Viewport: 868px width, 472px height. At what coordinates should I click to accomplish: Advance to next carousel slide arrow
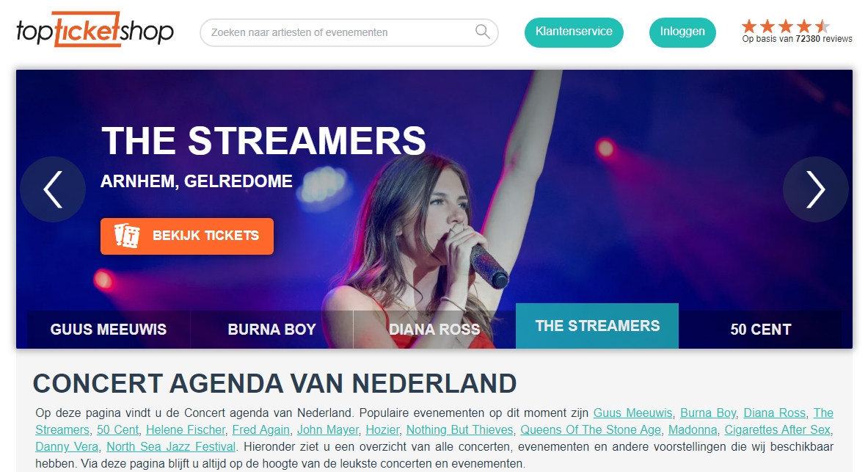tap(815, 189)
